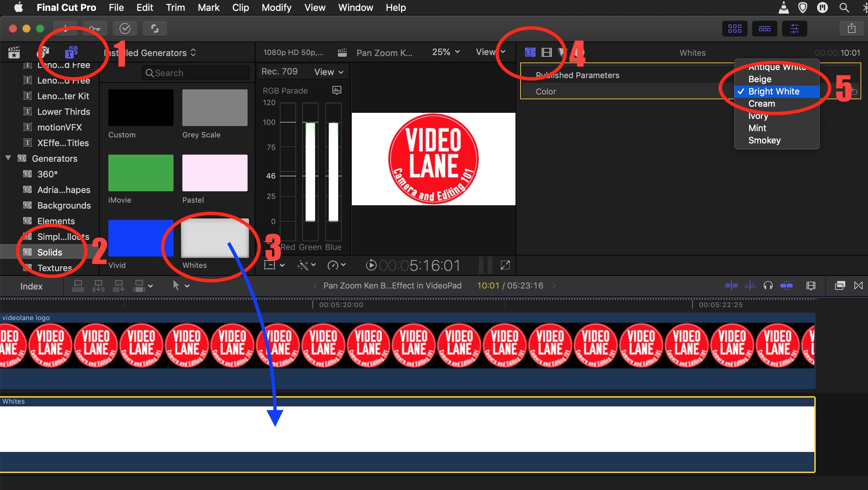Open the enhancements magic wand menu
Screen dimensions: 868x490
click(x=306, y=265)
